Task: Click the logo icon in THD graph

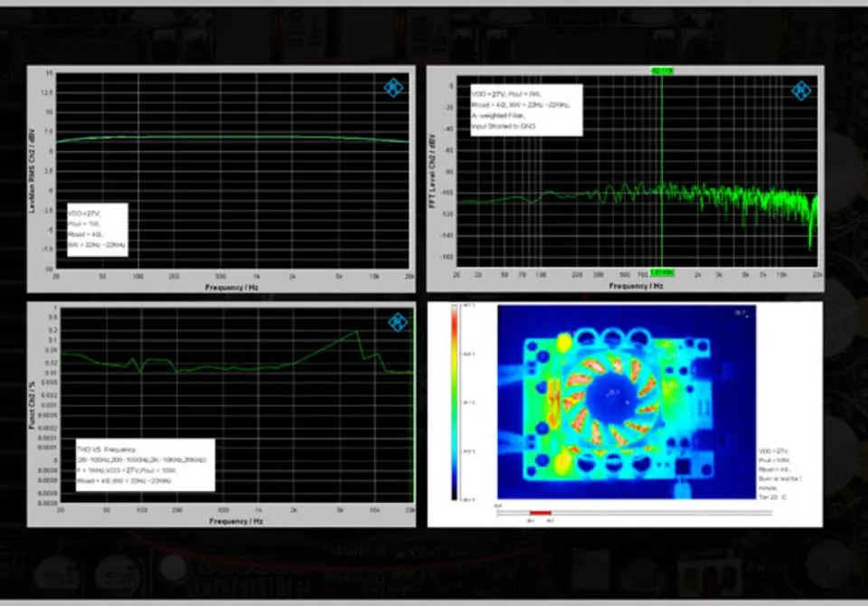Action: 398,322
